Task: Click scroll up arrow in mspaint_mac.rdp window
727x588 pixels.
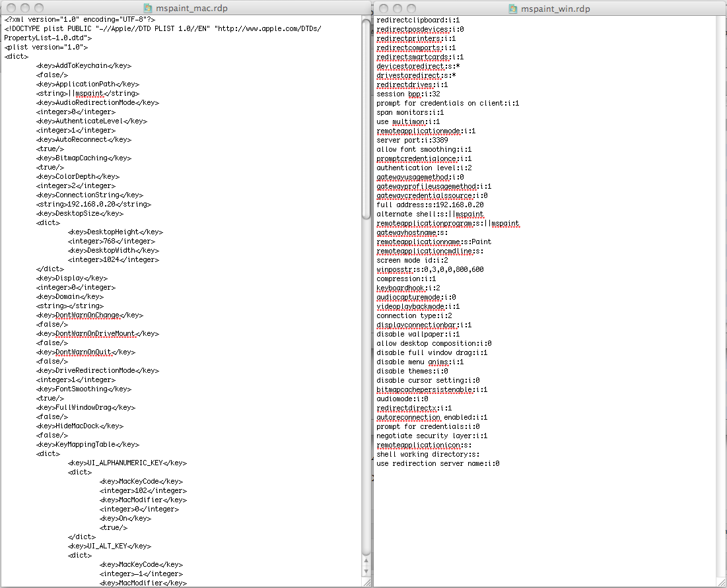Action: (366, 562)
